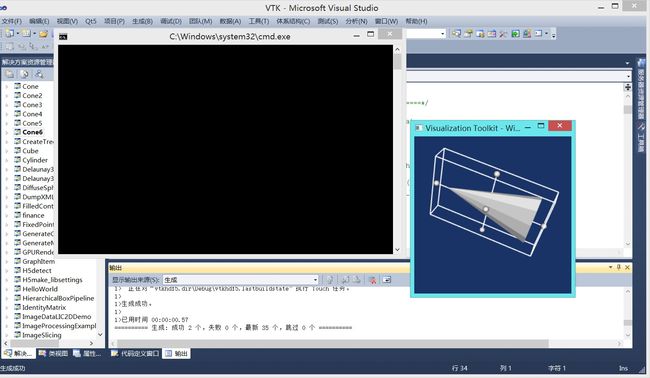Screen dimensions: 650x378
Task: Close the Output panel
Action: tap(627, 267)
